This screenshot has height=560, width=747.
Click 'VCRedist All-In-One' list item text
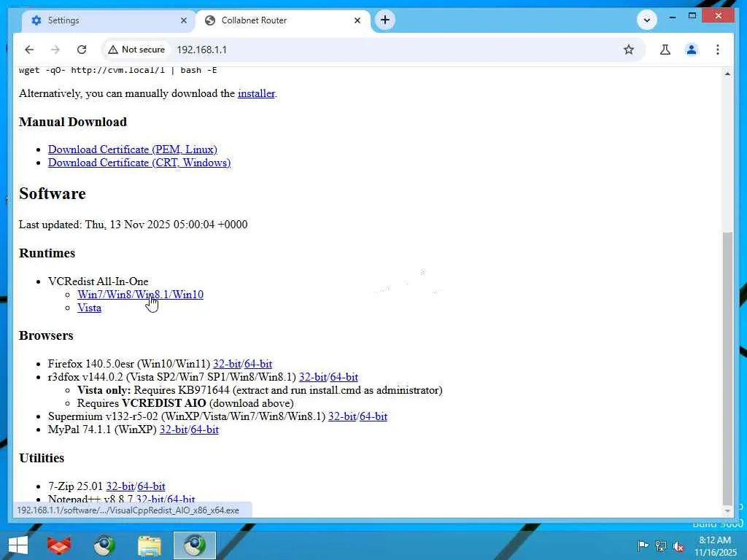pos(98,281)
